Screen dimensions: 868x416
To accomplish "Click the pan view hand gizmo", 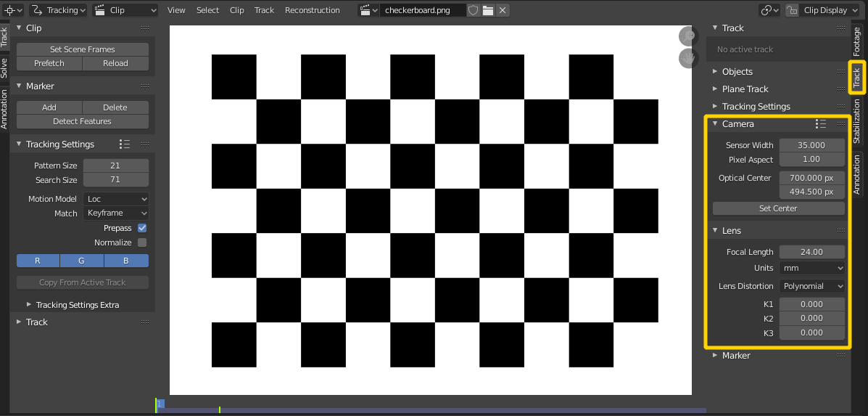I will pos(687,58).
